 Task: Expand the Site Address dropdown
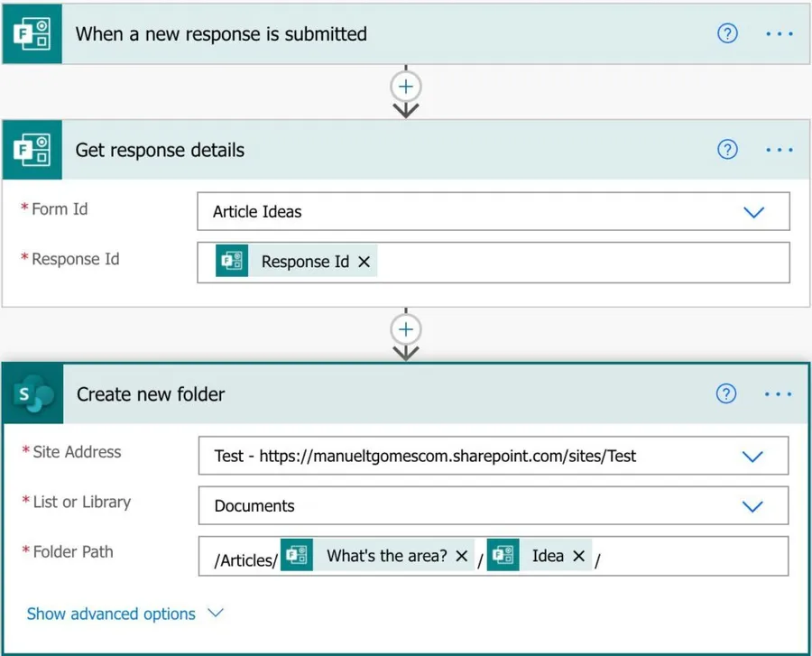(752, 457)
